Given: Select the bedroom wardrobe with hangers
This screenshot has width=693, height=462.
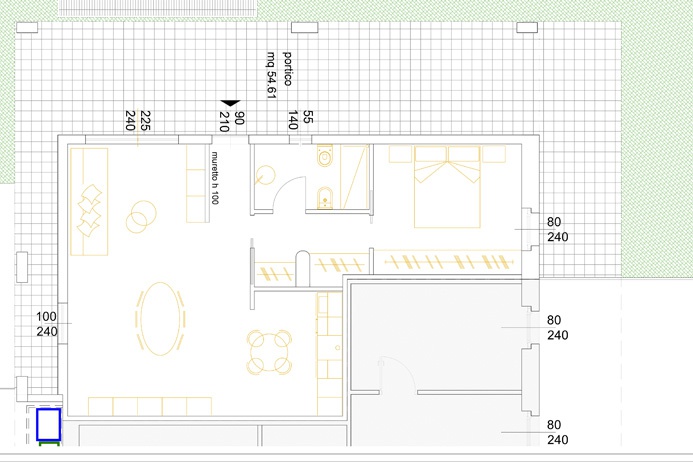Looking at the screenshot, I should pos(449,262).
